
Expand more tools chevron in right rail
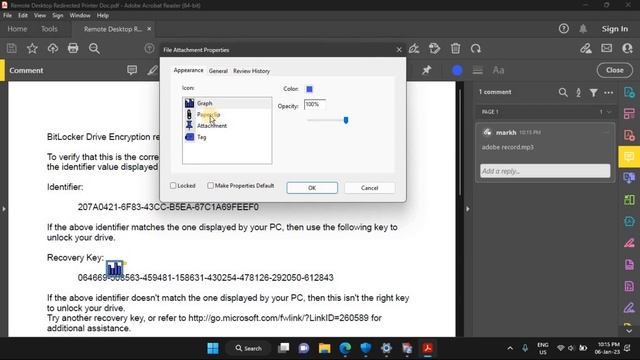click(x=629, y=330)
